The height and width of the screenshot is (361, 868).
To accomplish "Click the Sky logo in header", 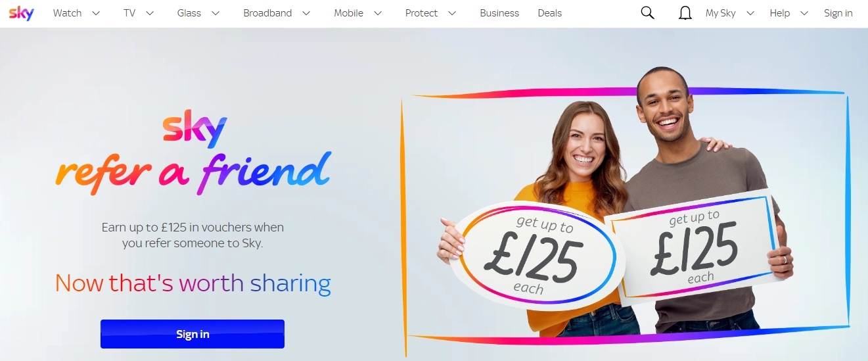I will tap(21, 13).
